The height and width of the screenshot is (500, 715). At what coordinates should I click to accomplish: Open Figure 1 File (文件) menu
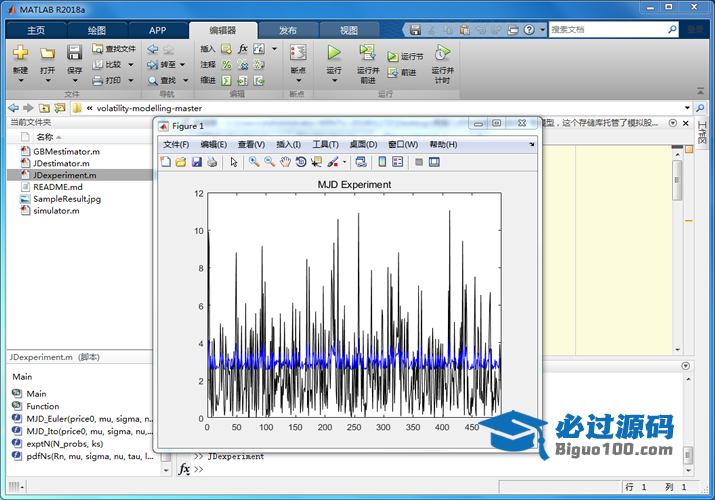[x=176, y=144]
